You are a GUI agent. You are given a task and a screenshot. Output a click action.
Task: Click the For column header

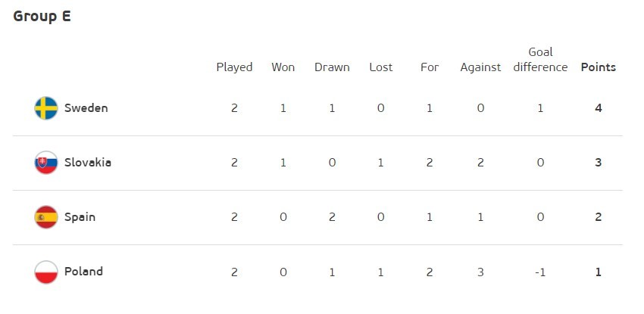[x=430, y=67]
